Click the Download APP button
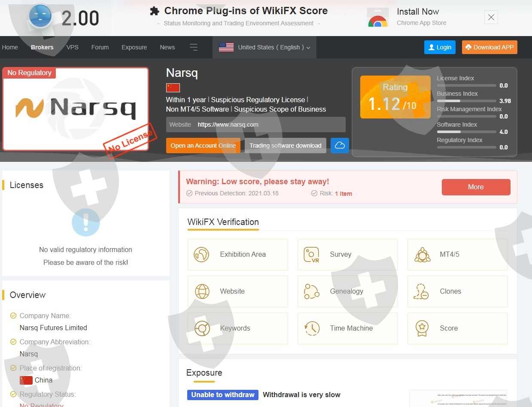The image size is (532, 407). (489, 47)
